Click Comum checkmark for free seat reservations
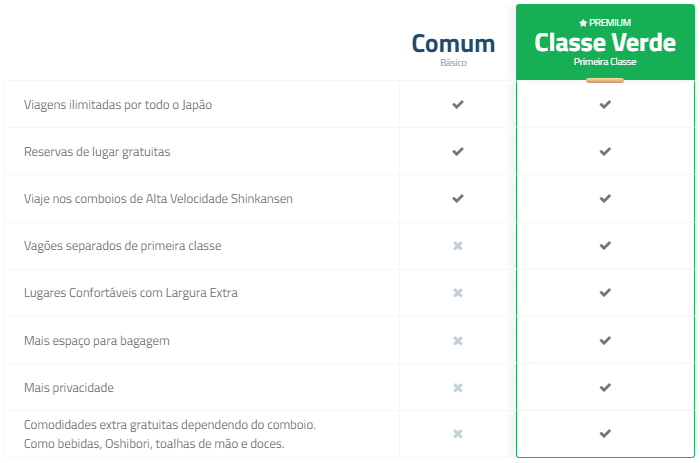The width and height of the screenshot is (700, 463). (457, 151)
